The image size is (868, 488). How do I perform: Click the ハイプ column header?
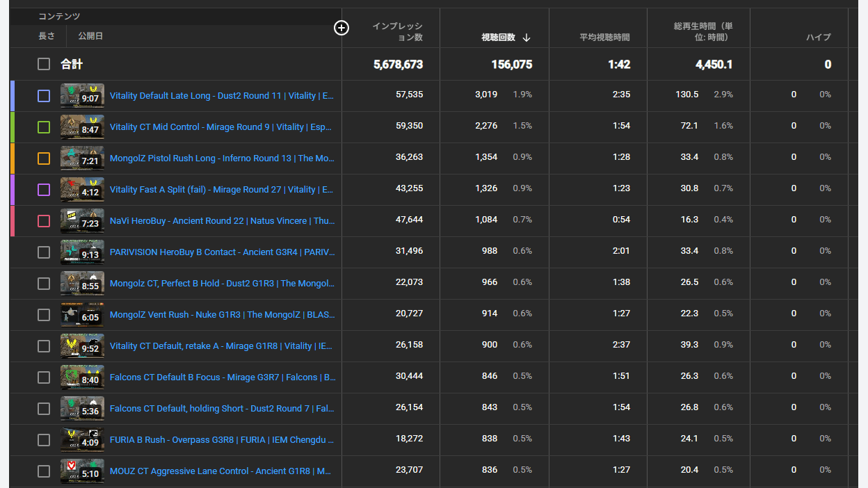point(818,38)
